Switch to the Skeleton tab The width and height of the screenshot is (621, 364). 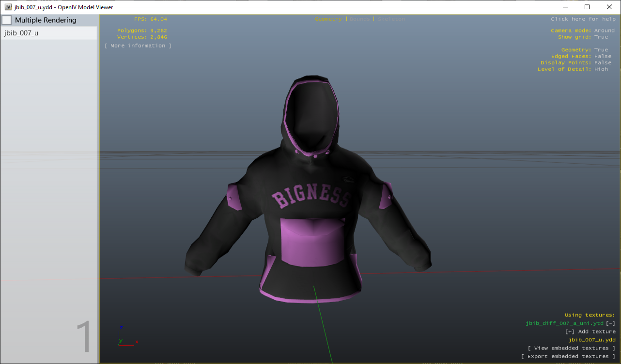[x=391, y=19]
